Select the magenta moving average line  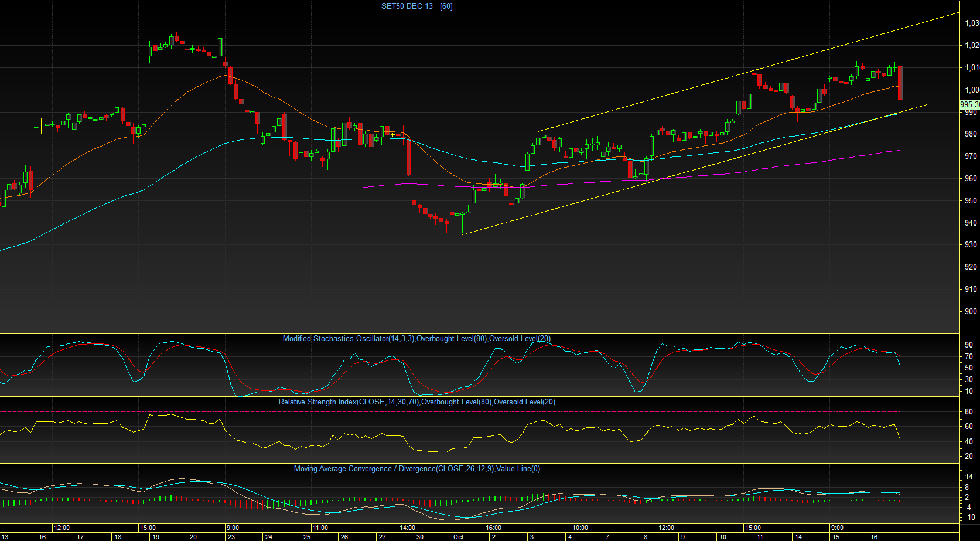click(630, 180)
